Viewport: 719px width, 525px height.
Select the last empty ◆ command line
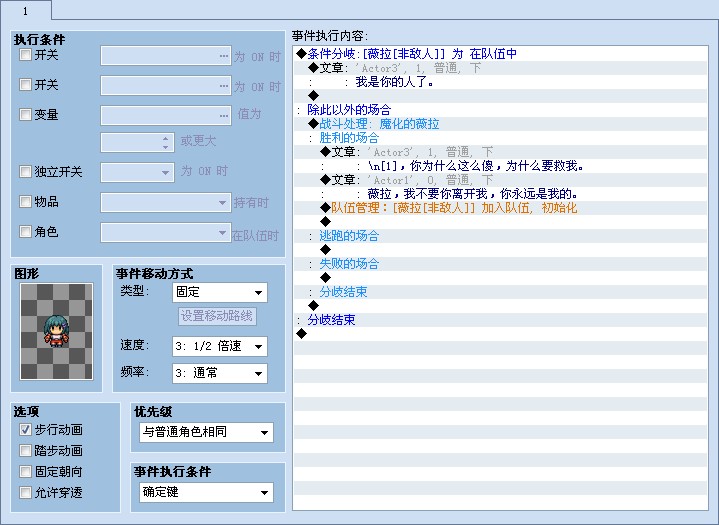click(x=500, y=333)
